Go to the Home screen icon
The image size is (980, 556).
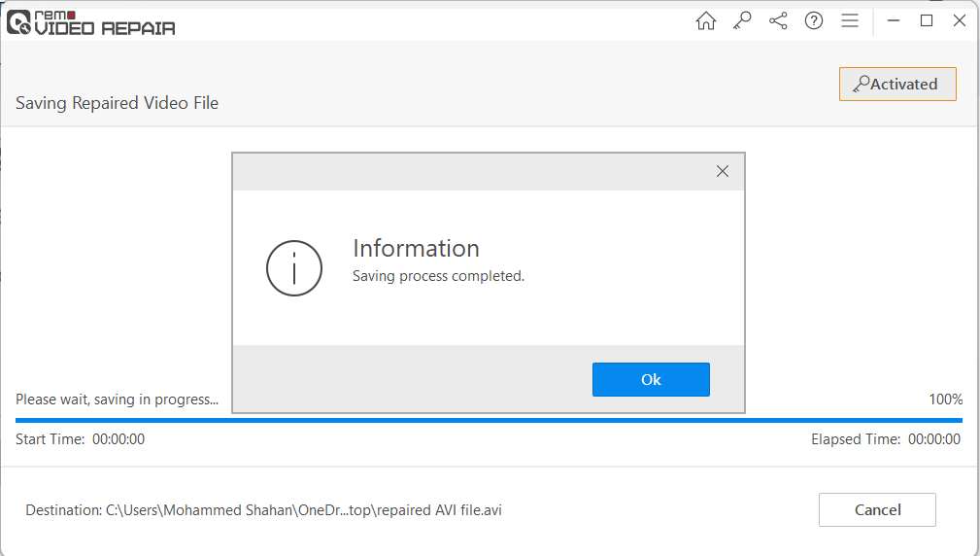pyautogui.click(x=706, y=20)
